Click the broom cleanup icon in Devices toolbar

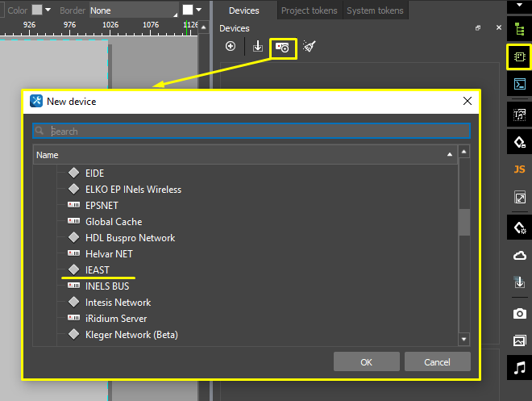[x=309, y=47]
